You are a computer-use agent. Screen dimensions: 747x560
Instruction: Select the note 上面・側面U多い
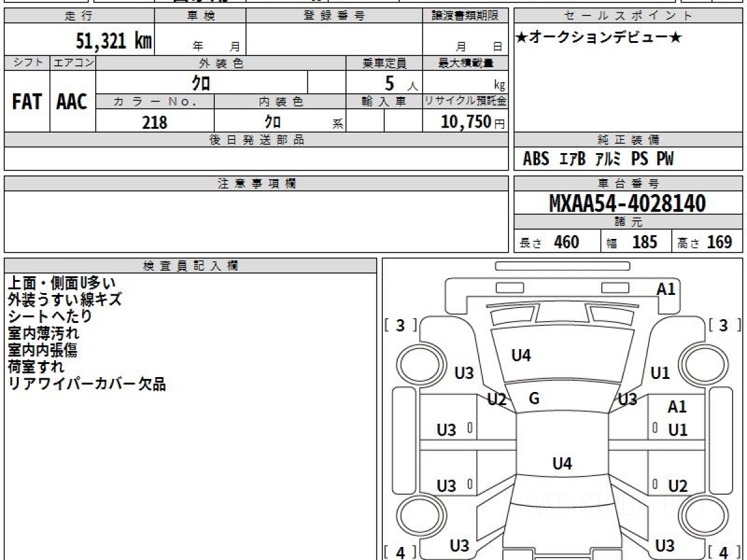(62, 282)
